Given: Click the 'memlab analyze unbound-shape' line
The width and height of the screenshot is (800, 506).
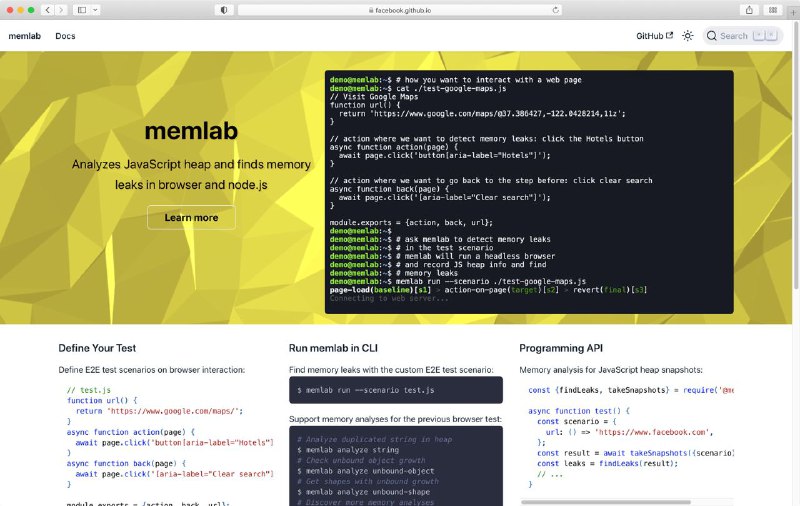Looking at the screenshot, I should click(x=363, y=492).
